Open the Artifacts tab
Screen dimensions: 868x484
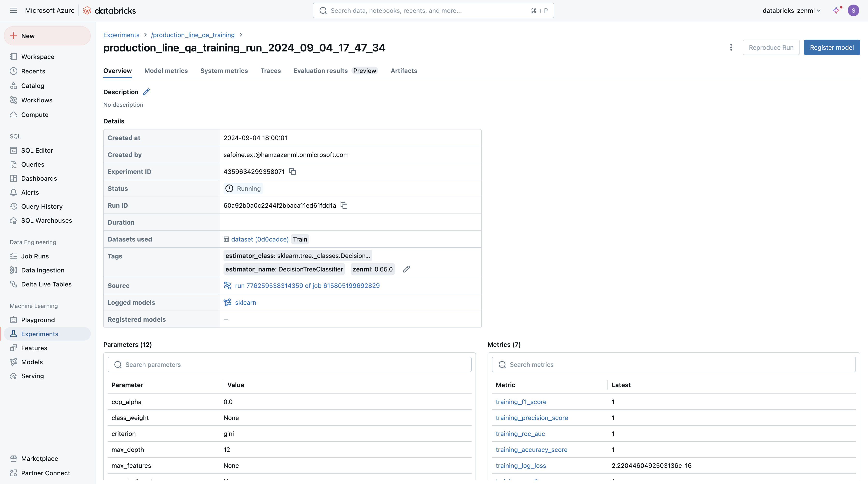pyautogui.click(x=404, y=71)
